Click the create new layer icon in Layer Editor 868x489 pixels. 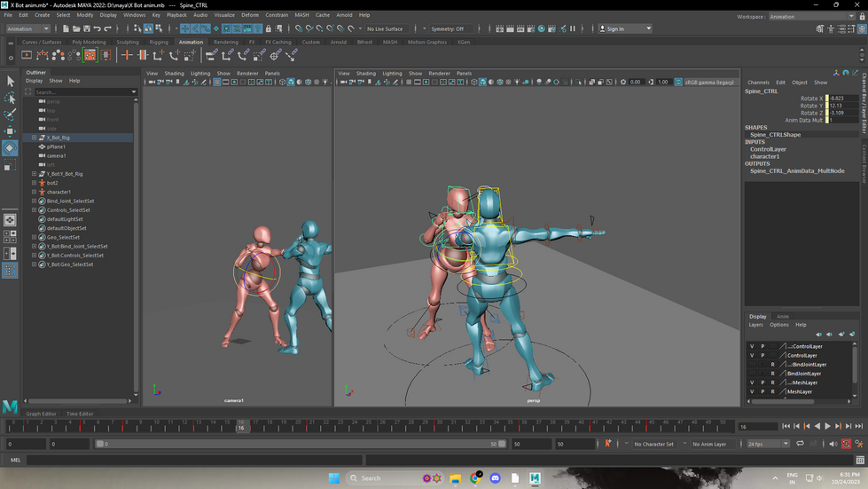click(x=841, y=334)
